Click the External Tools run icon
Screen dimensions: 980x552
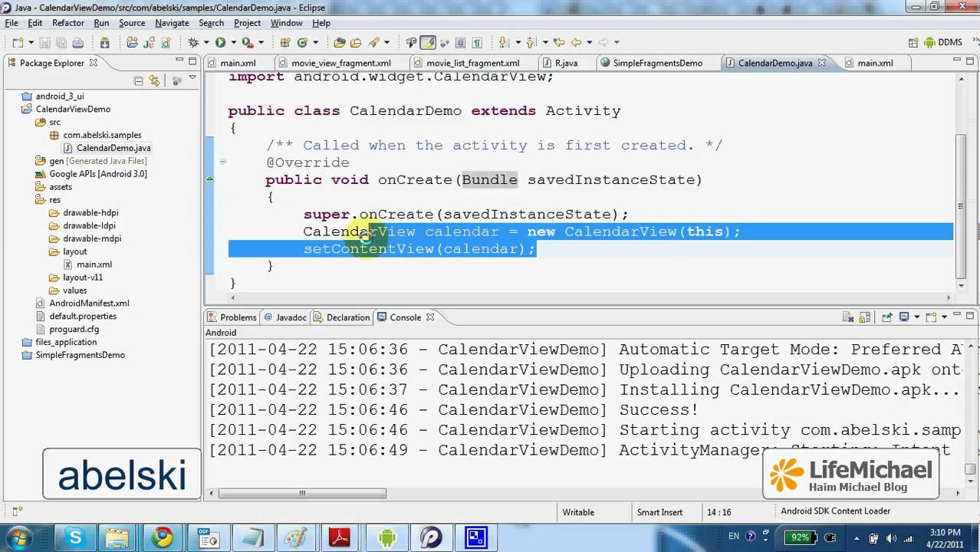(x=247, y=43)
